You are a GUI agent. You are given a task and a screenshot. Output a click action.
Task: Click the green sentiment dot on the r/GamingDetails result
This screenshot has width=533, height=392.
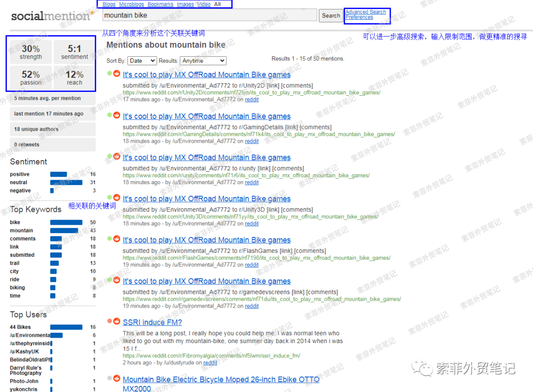pos(110,115)
